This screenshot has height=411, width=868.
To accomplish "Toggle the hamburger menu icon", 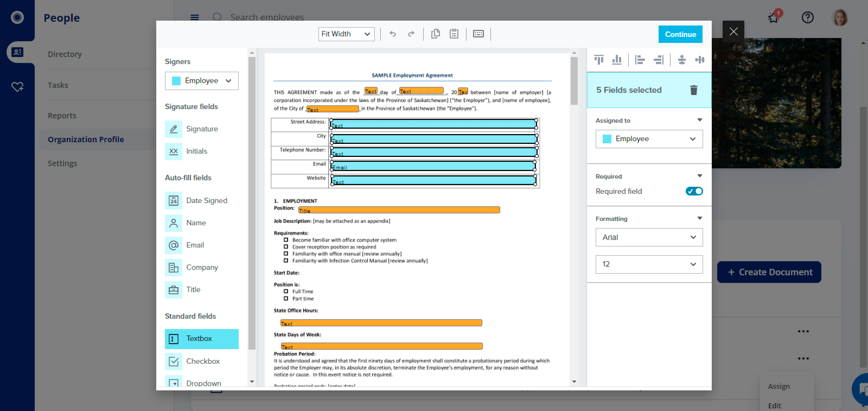I will (x=194, y=17).
